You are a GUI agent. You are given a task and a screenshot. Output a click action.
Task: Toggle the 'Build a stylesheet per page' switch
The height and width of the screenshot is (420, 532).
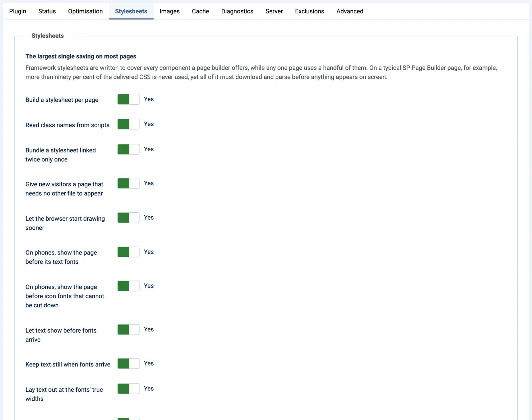tap(128, 99)
